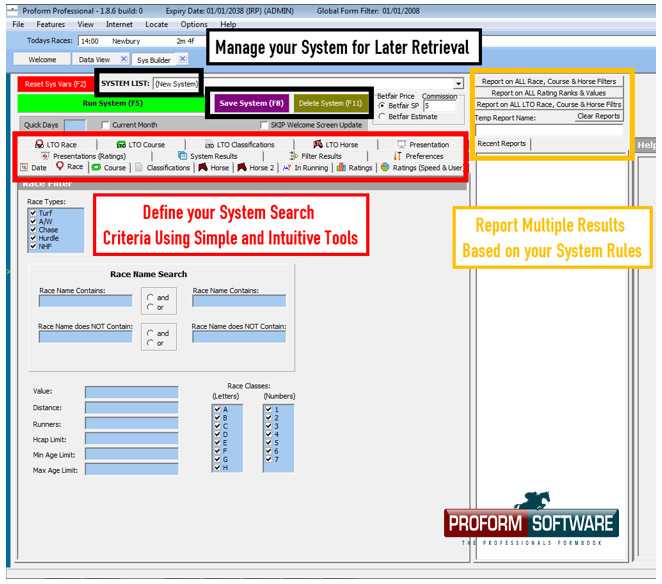Open the File menu
This screenshot has height=584, width=662.
click(18, 24)
